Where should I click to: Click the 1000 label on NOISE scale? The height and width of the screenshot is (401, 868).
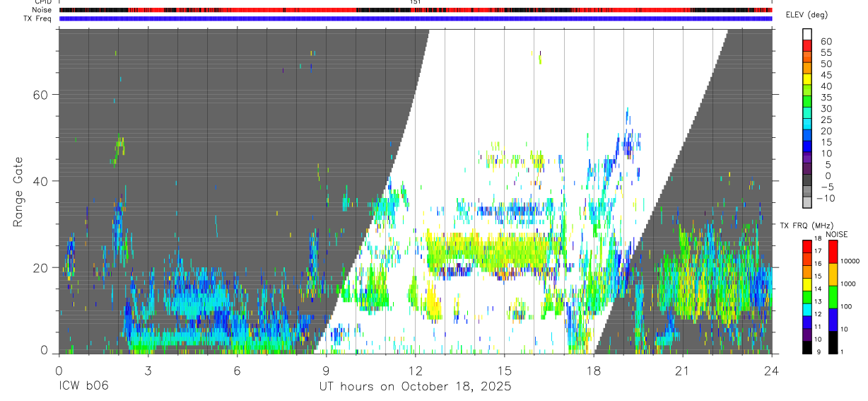tap(848, 284)
